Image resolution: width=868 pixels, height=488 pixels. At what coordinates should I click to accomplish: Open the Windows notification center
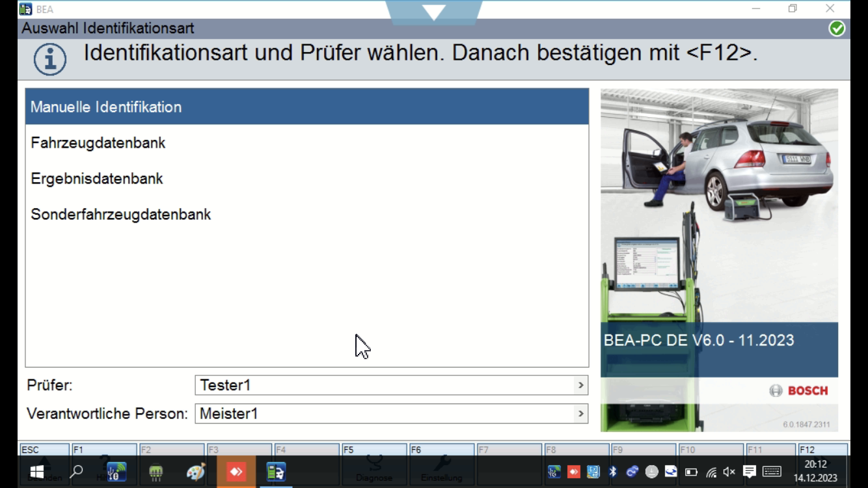click(750, 472)
